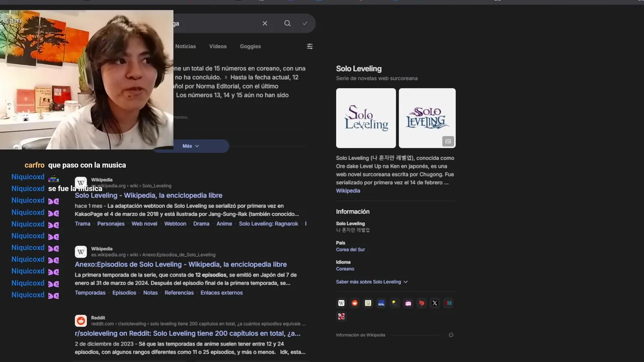644x362 pixels.
Task: Click the feedback speech bubble icon near Información de Wikipedia
Action: [x=451, y=335]
